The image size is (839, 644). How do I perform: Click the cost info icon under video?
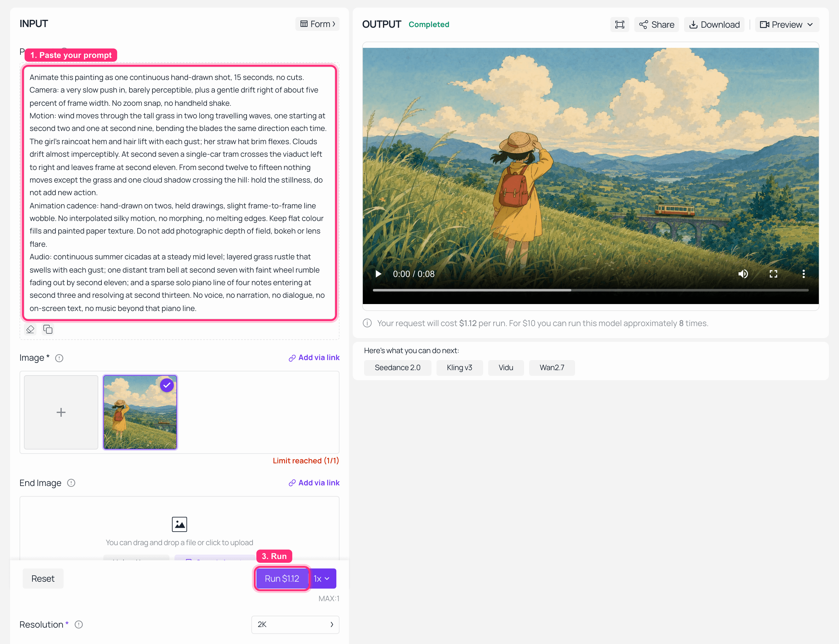367,323
